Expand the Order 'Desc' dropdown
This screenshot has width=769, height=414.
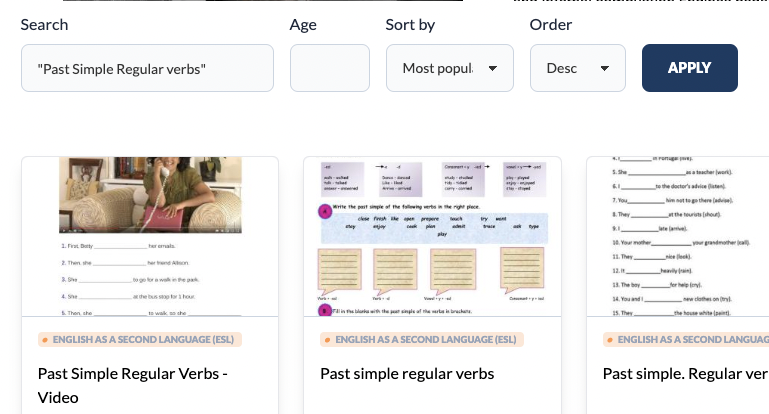pos(577,68)
